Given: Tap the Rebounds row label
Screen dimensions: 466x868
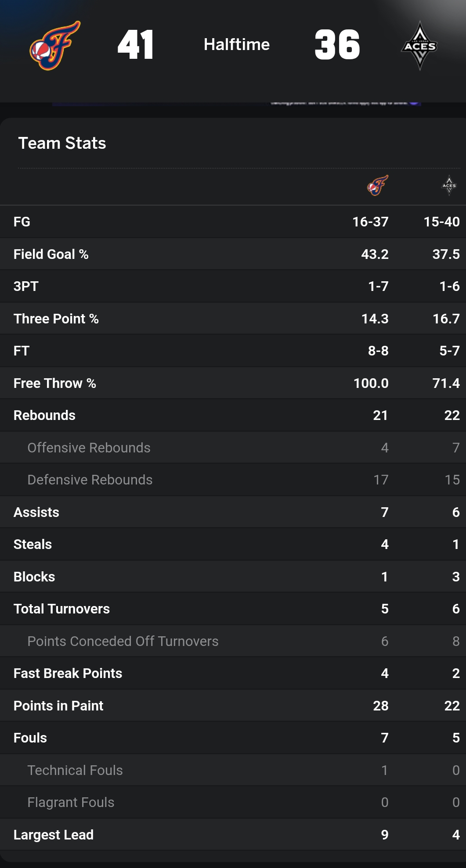Looking at the screenshot, I should coord(44,415).
